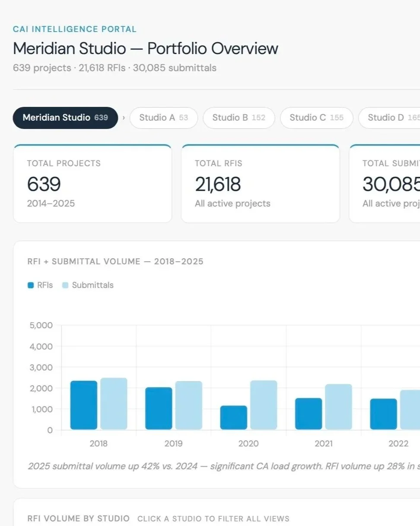This screenshot has height=526, width=420.
Task: Click the 2025 submittal volume insight note
Action: pyautogui.click(x=223, y=466)
